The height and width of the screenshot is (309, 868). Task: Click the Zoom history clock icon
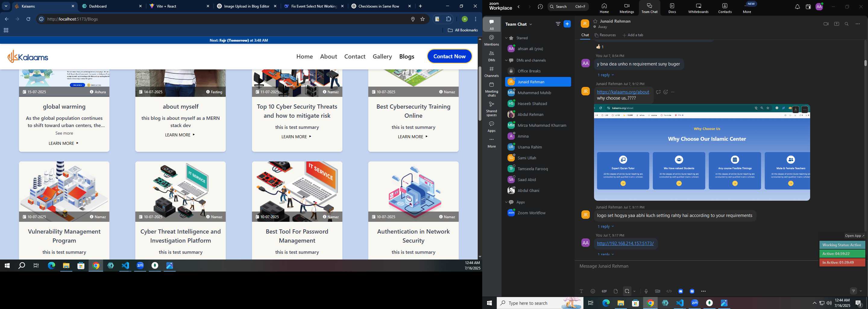click(540, 7)
